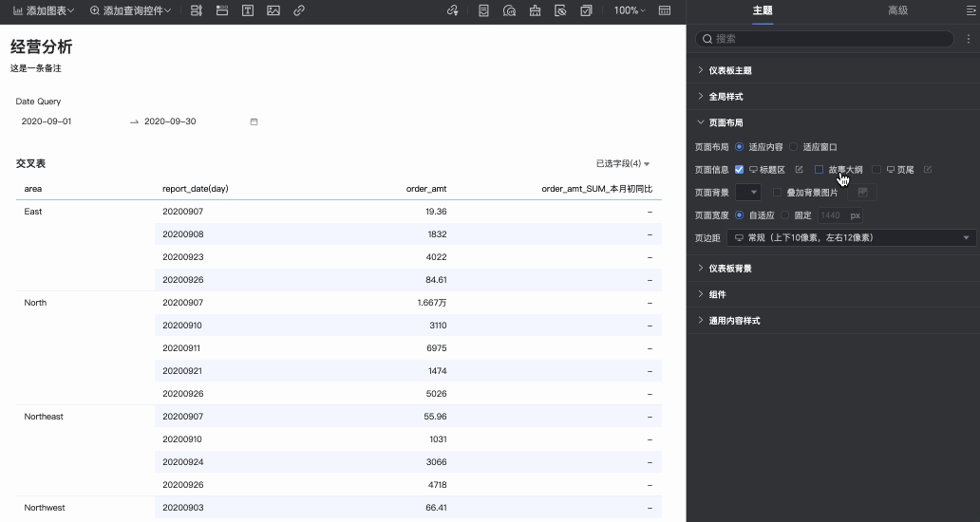This screenshot has height=522, width=980.
Task: Switch to the 高级 tab
Action: 897,10
